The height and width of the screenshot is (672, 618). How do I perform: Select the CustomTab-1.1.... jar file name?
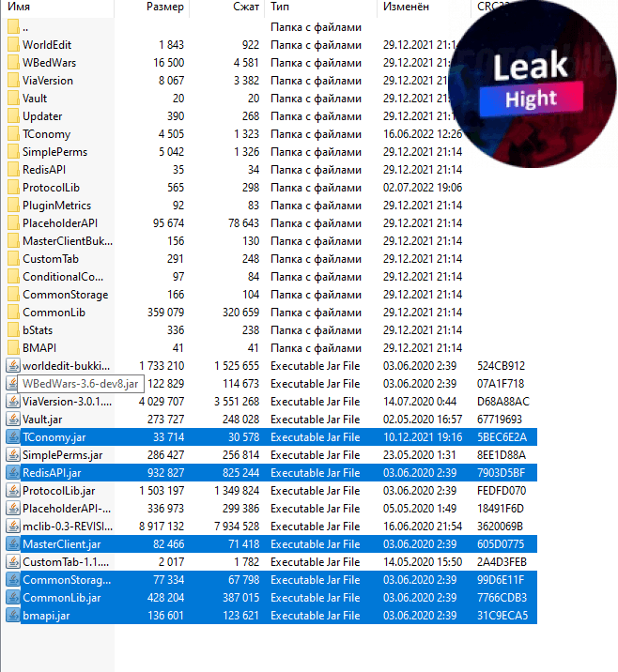click(66, 562)
